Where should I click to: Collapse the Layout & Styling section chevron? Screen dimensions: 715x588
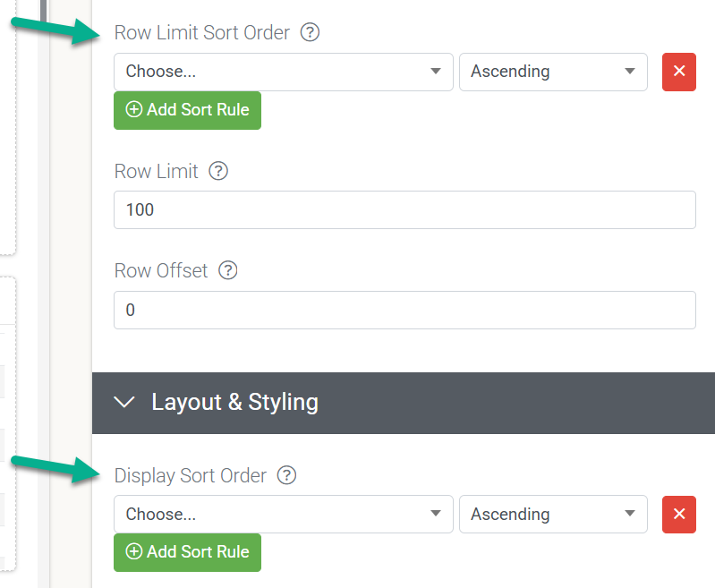pyautogui.click(x=124, y=402)
